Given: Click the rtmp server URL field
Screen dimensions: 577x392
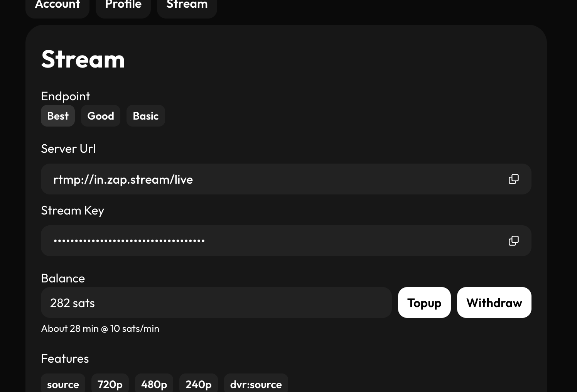Looking at the screenshot, I should 270,179.
